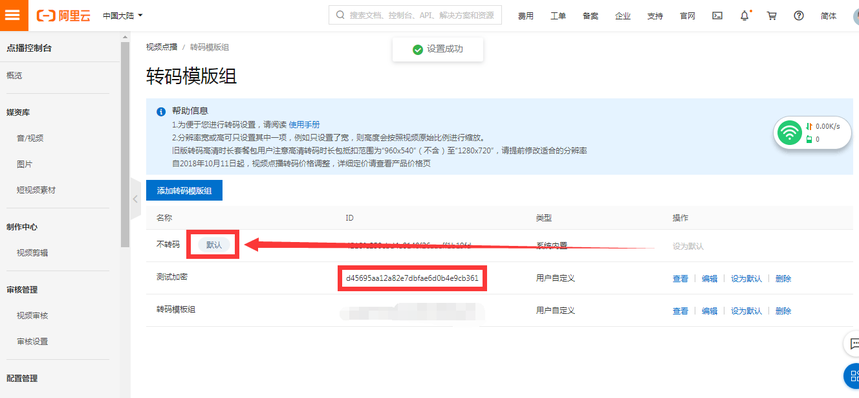Image resolution: width=859 pixels, height=398 pixels.
Task: Switch language via 简体
Action: tap(828, 16)
